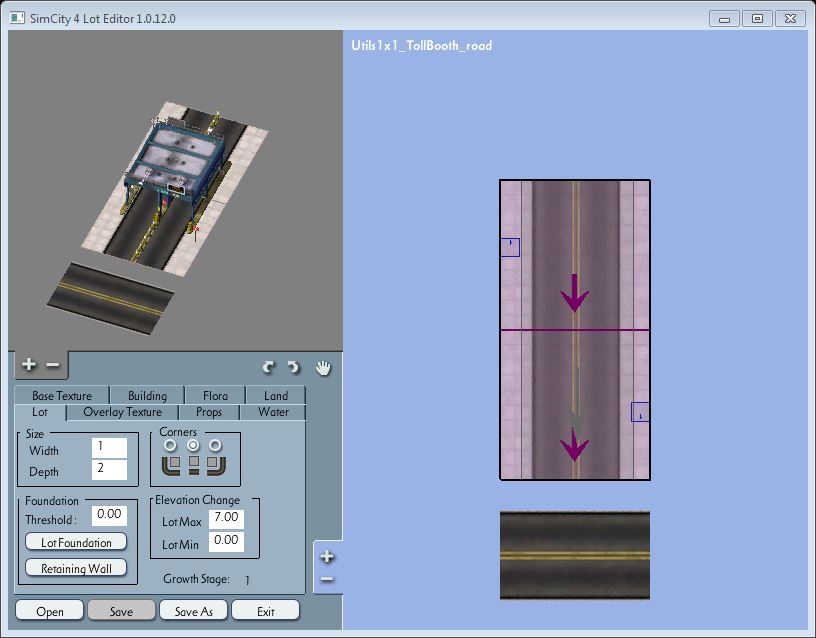
Task: Activate the pan hand tool
Action: 323,367
